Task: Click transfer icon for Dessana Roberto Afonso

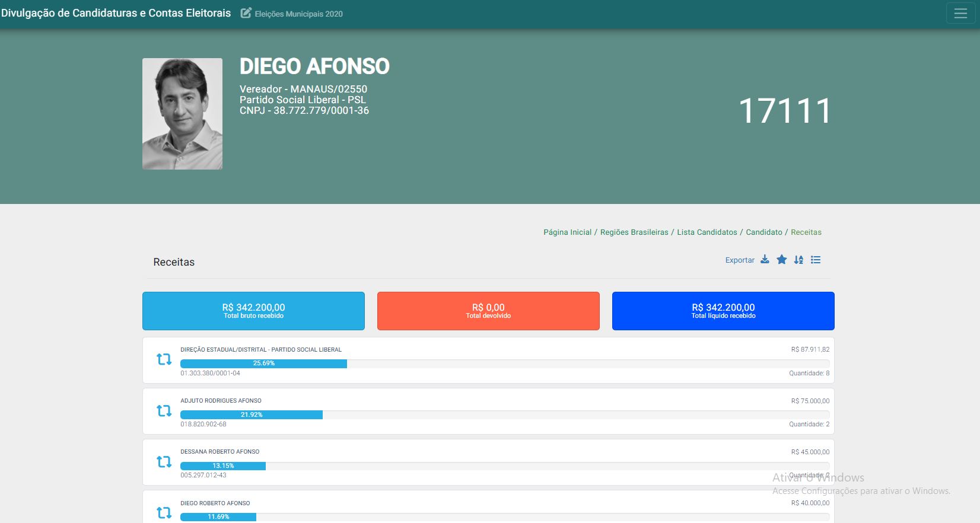Action: (x=164, y=461)
